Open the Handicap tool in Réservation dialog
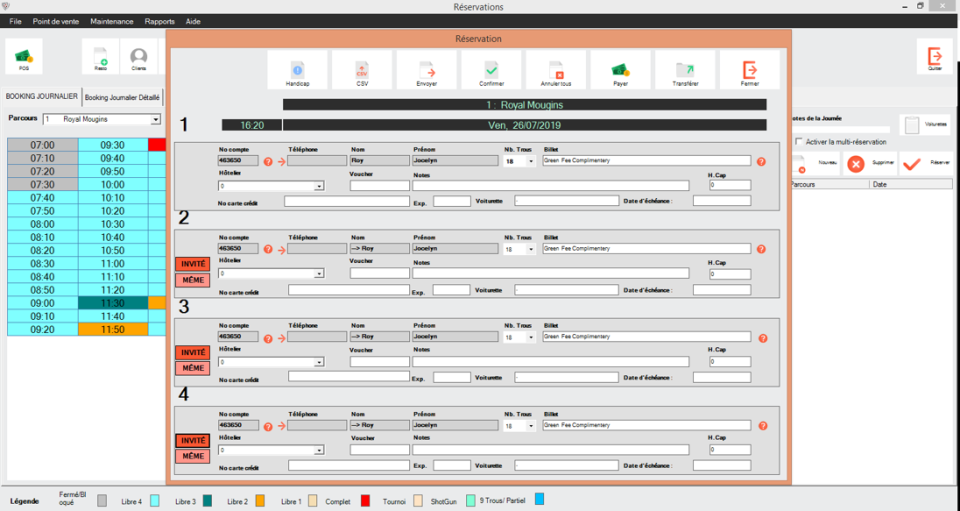Screen dimensions: 960x511 tap(298, 70)
